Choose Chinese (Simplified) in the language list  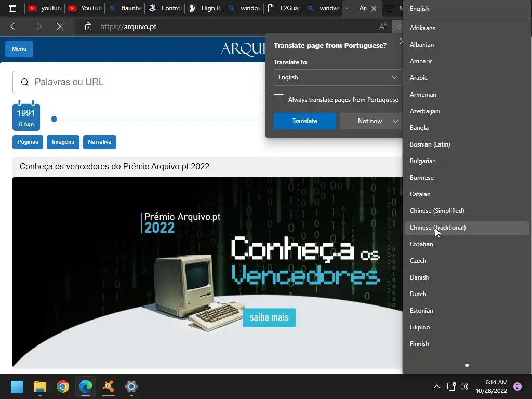[x=467, y=211]
